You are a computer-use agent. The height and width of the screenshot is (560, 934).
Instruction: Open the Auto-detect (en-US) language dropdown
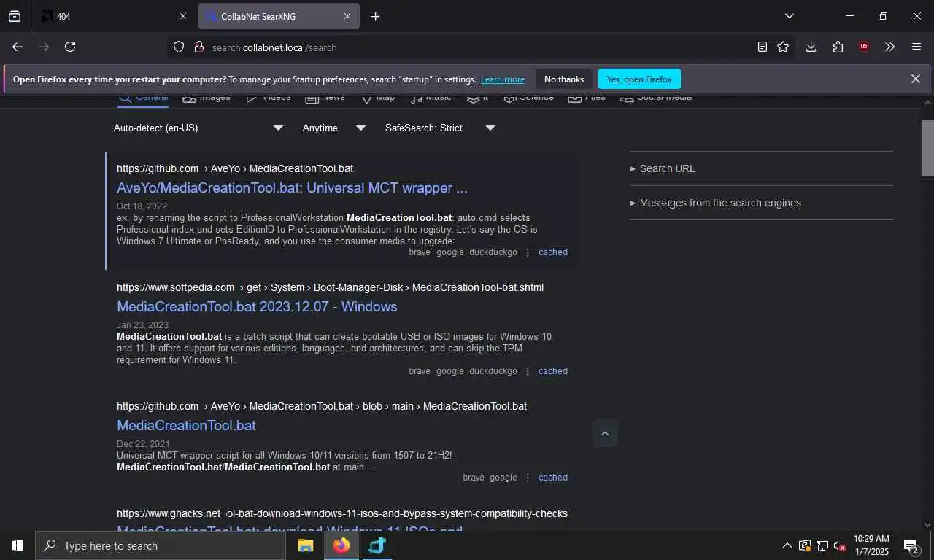(198, 128)
